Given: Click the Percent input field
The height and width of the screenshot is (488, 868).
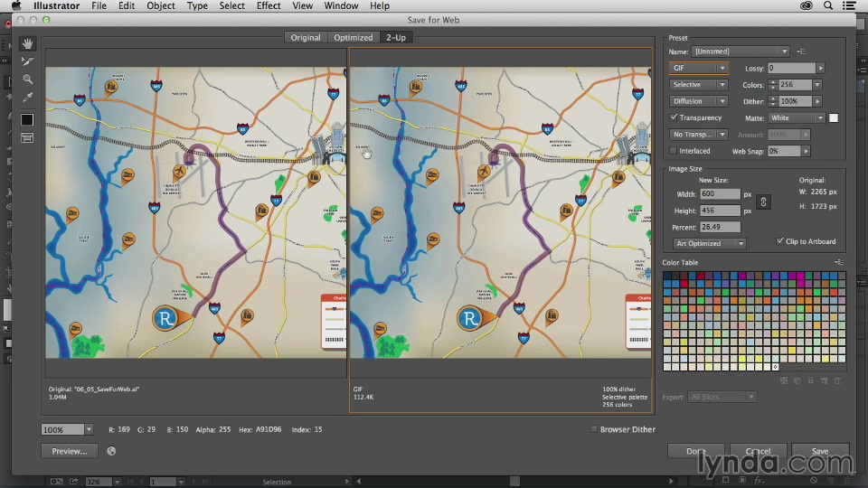Looking at the screenshot, I should click(x=720, y=227).
